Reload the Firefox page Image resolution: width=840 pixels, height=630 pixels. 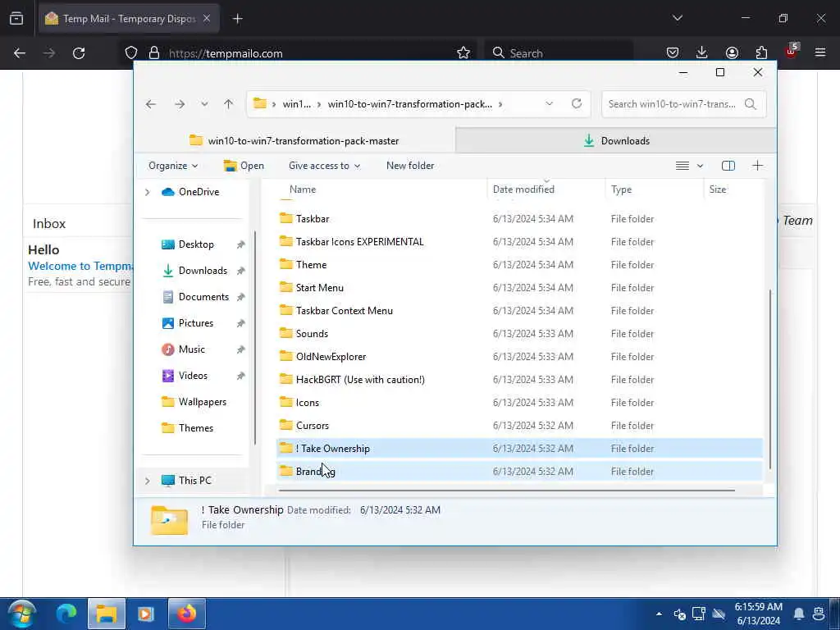tap(79, 53)
